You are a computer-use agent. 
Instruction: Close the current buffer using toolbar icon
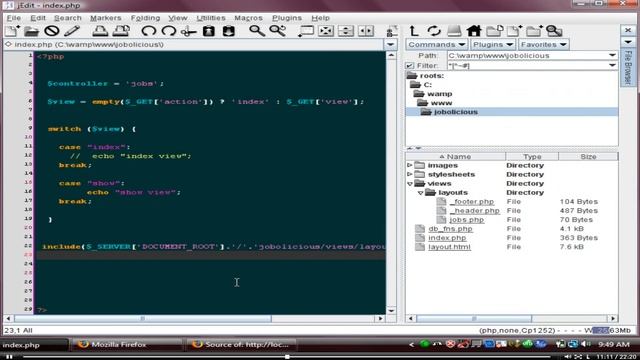52,31
